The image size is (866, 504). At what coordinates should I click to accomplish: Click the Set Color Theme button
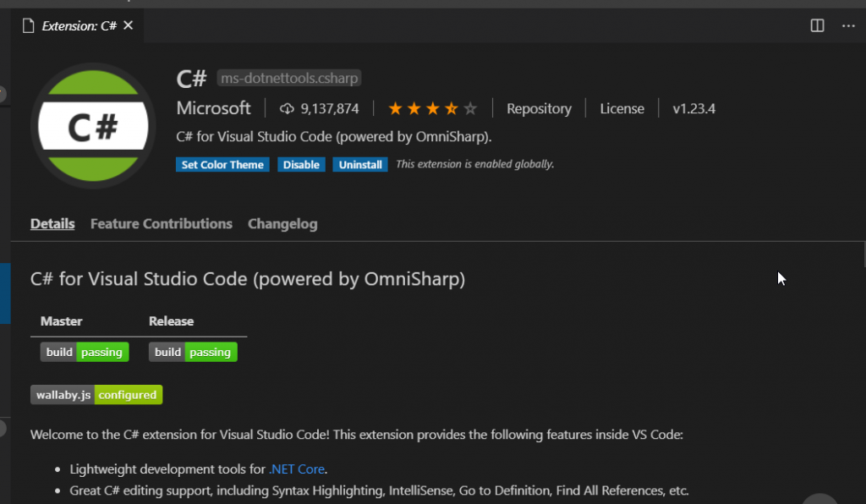[x=222, y=165]
